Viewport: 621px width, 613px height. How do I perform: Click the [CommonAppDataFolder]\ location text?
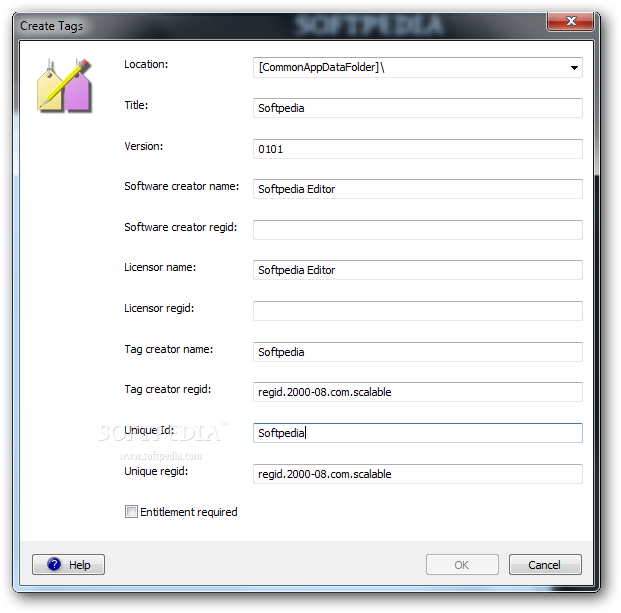321,67
